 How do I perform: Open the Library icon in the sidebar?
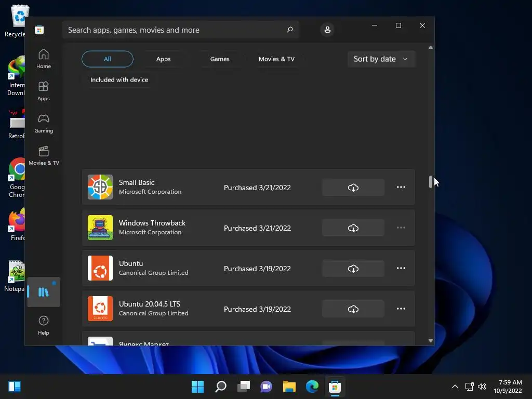coord(44,292)
